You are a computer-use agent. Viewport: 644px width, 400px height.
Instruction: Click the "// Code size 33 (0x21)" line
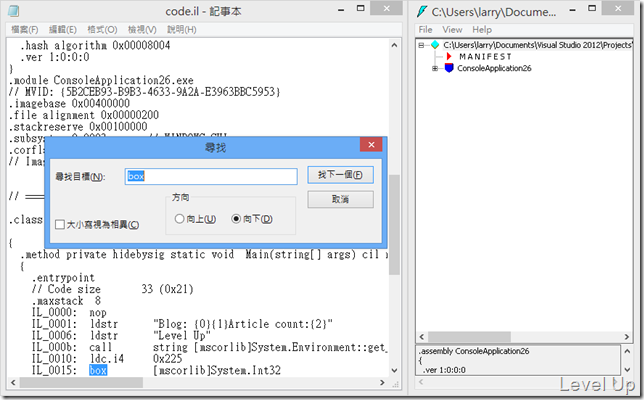113,289
